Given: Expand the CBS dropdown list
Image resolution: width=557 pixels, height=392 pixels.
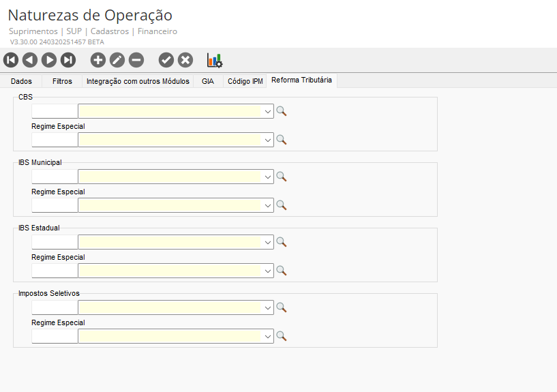Looking at the screenshot, I should [269, 111].
